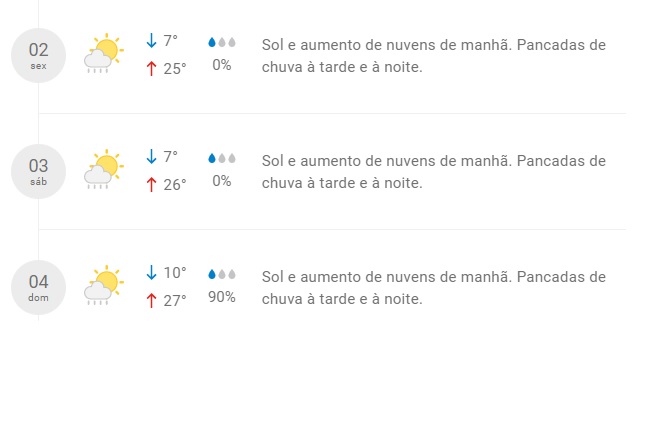
Task: Open Sunday 04 forecast description text
Action: [x=433, y=287]
